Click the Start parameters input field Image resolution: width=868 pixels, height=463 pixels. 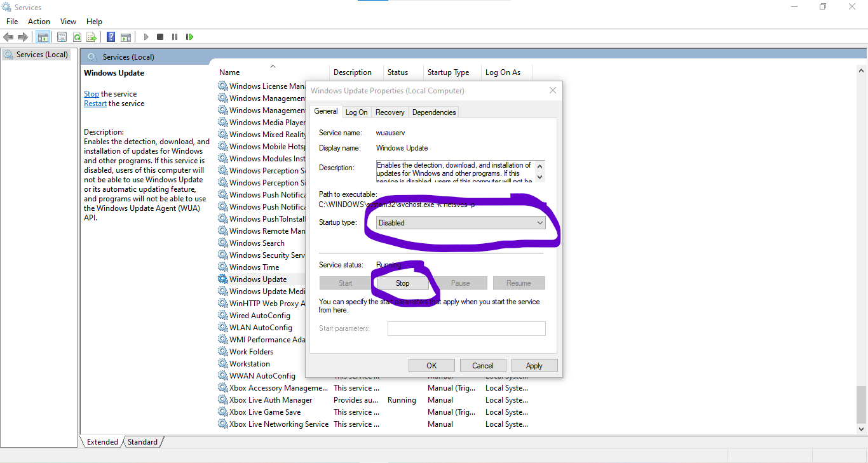(466, 328)
